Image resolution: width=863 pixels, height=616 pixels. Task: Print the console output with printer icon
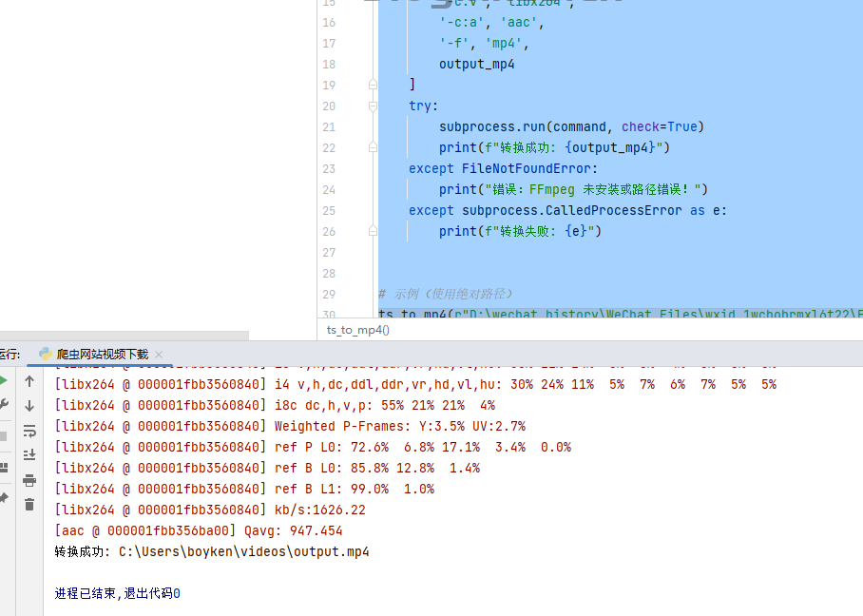pos(29,480)
